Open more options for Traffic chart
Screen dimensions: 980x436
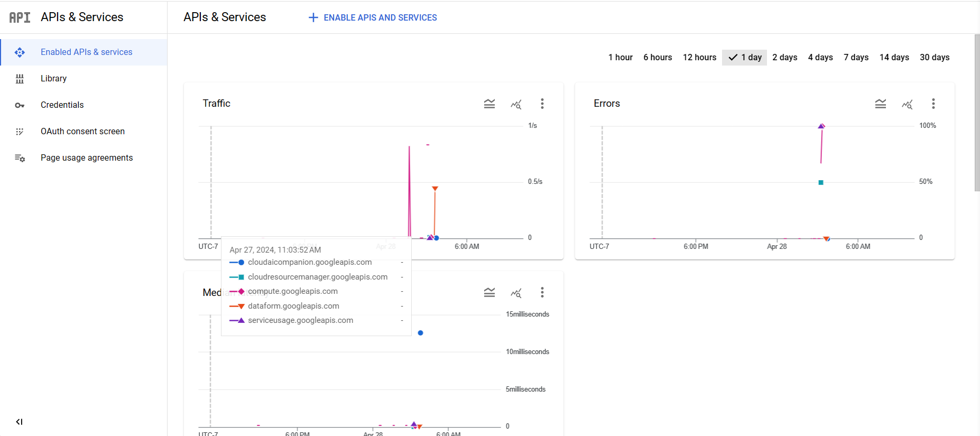click(x=542, y=104)
